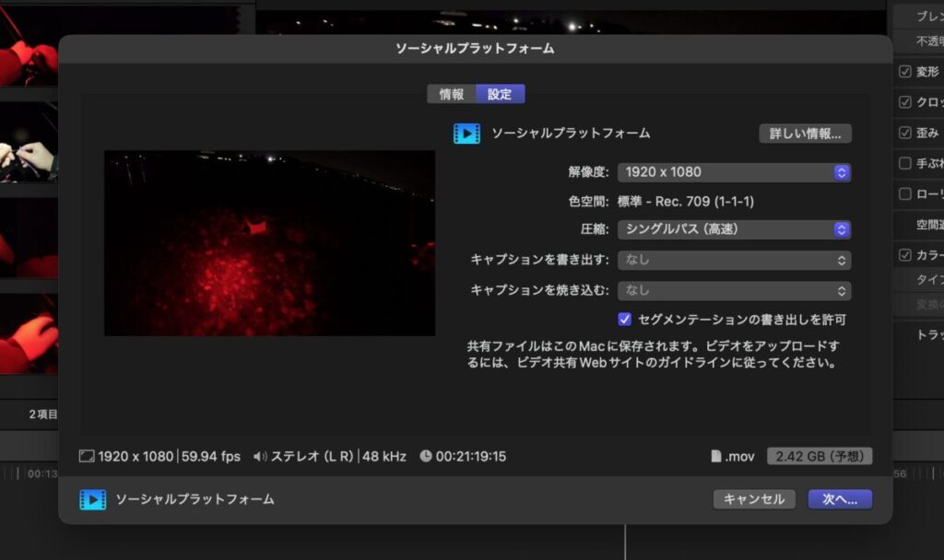This screenshot has width=944, height=560.
Task: Click the ソーシャルプラットフォーム icon beside the settings title
Action: pyautogui.click(x=466, y=134)
